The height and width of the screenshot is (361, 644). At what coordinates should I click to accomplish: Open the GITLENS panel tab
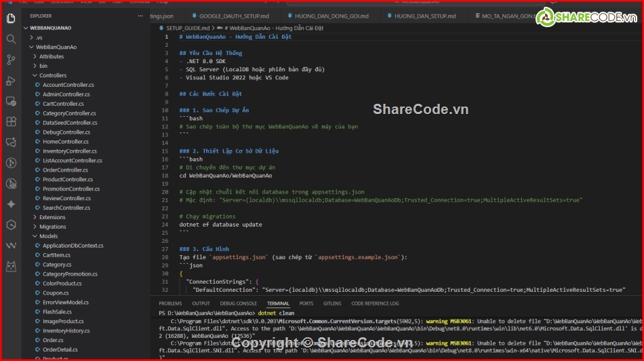coord(332,303)
